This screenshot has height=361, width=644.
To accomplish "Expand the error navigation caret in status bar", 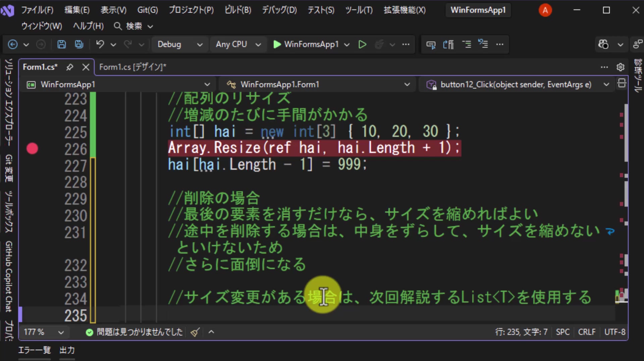I will coord(211,332).
